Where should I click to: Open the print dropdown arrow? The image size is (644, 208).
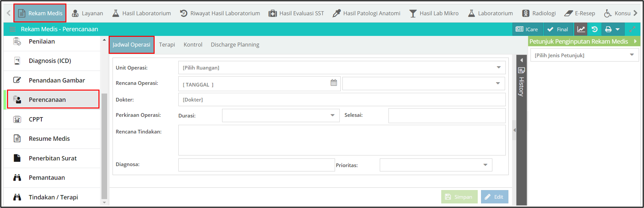(x=618, y=29)
